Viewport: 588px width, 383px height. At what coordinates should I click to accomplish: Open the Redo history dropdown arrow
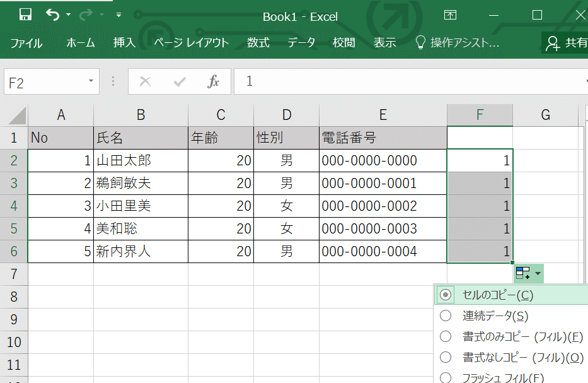[101, 15]
